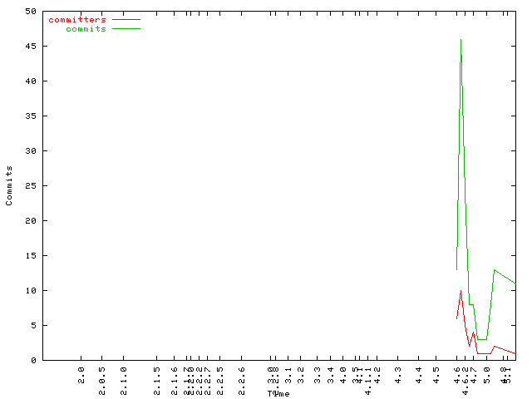
Task: Click the green commits legend line sample
Action: click(126, 28)
